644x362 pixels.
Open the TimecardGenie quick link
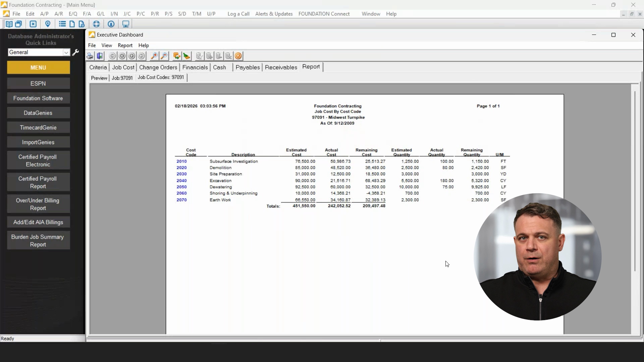[x=38, y=127]
